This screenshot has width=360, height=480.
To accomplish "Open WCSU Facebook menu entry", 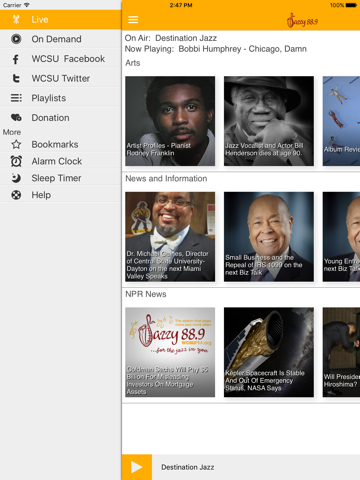I will coord(61,59).
